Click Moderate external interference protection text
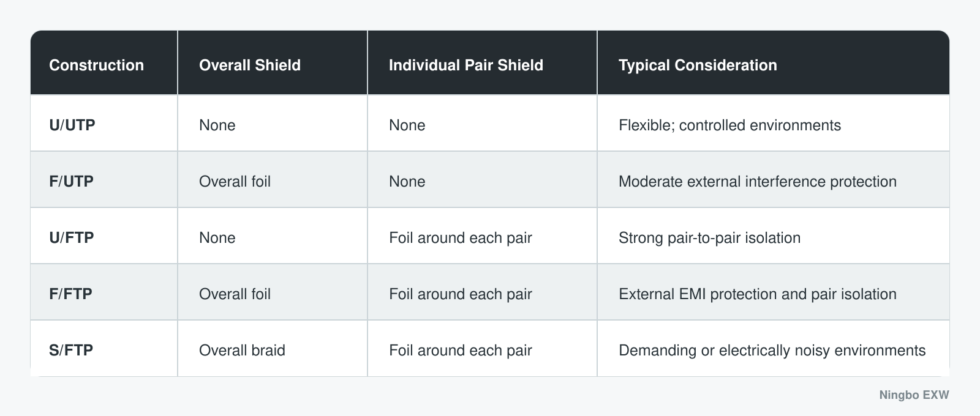Viewport: 980px width, 416px height. [x=758, y=182]
